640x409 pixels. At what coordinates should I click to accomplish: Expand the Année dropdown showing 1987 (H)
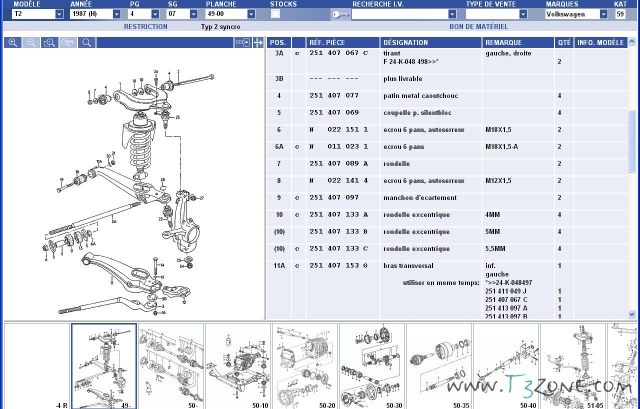click(x=116, y=15)
